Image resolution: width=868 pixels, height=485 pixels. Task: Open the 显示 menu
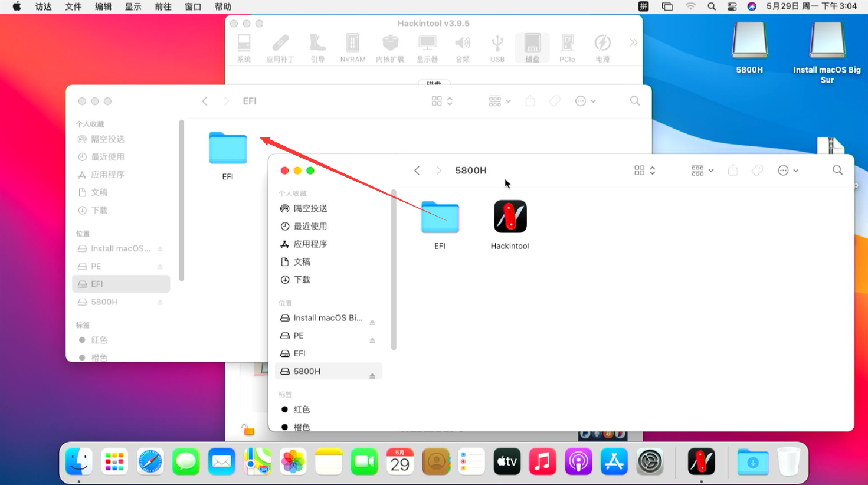tap(133, 6)
